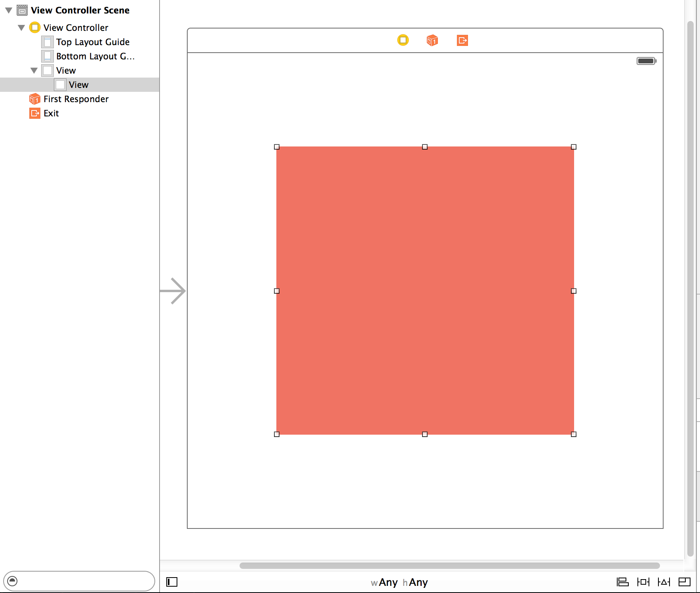Image resolution: width=700 pixels, height=593 pixels.
Task: Select First Responder in the document outline
Action: click(x=75, y=99)
